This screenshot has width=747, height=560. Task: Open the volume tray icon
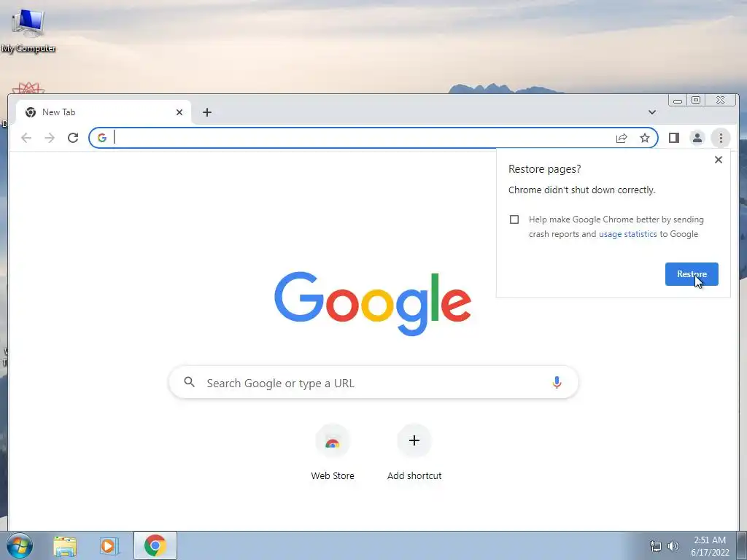673,546
